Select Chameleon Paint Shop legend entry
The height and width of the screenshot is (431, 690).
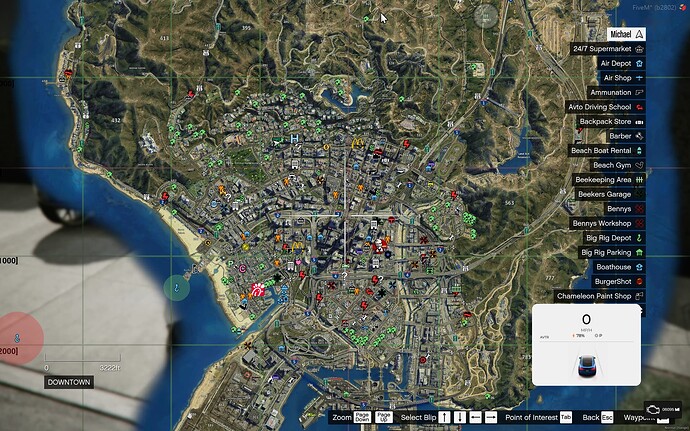tap(600, 295)
